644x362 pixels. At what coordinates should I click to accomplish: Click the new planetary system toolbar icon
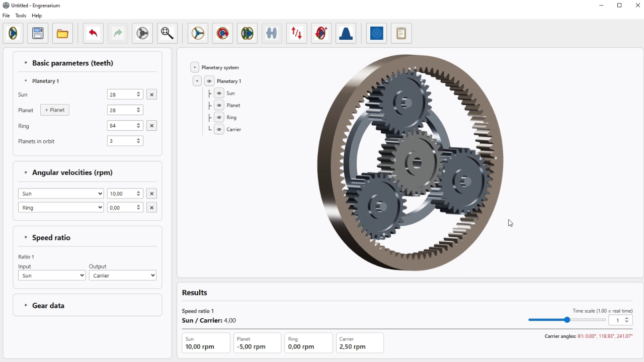[x=13, y=33]
